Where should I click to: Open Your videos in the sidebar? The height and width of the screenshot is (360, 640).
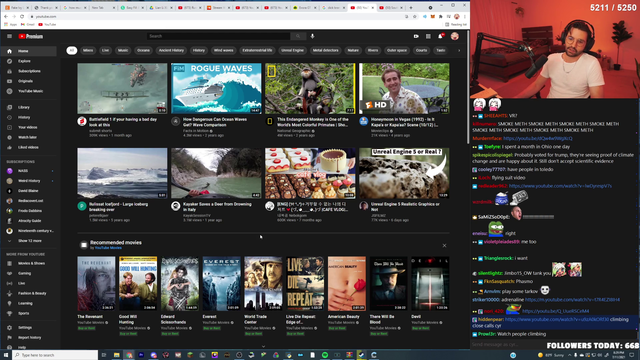[x=29, y=127]
